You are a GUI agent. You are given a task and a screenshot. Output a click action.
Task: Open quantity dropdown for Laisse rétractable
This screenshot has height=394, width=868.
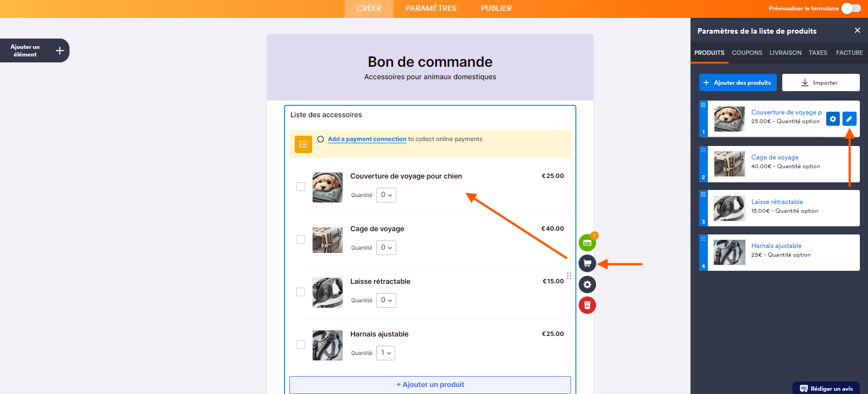coord(386,300)
